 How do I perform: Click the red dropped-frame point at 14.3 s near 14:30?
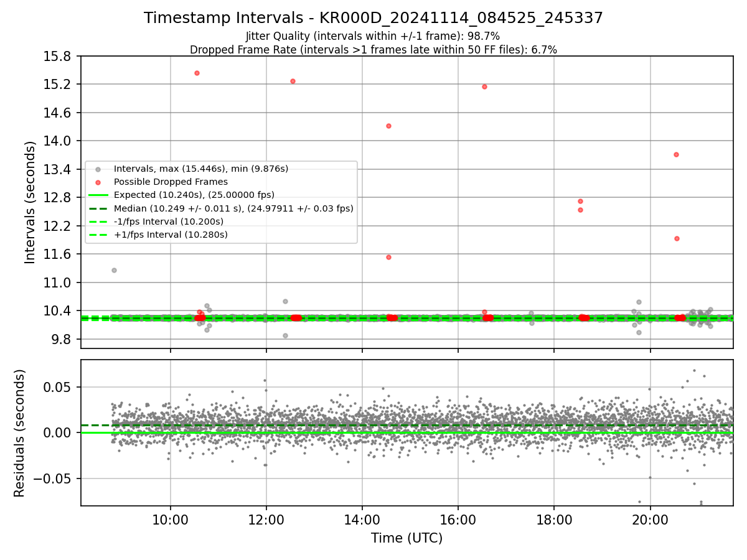point(388,126)
